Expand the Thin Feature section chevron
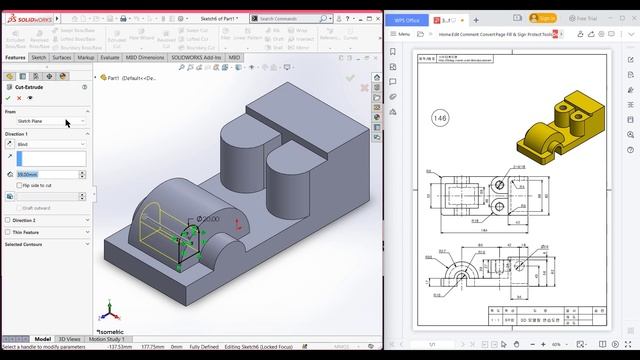 tap(87, 232)
